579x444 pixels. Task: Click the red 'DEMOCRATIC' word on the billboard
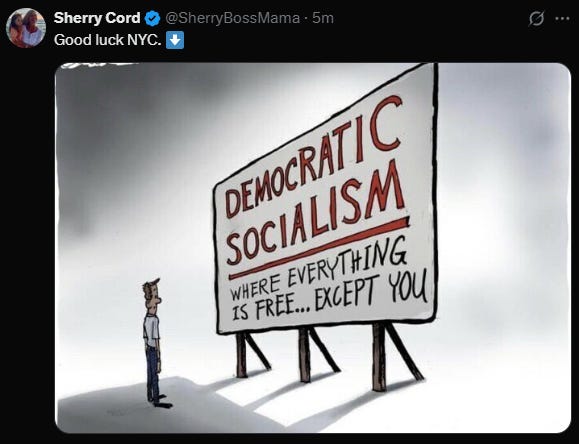coord(314,157)
